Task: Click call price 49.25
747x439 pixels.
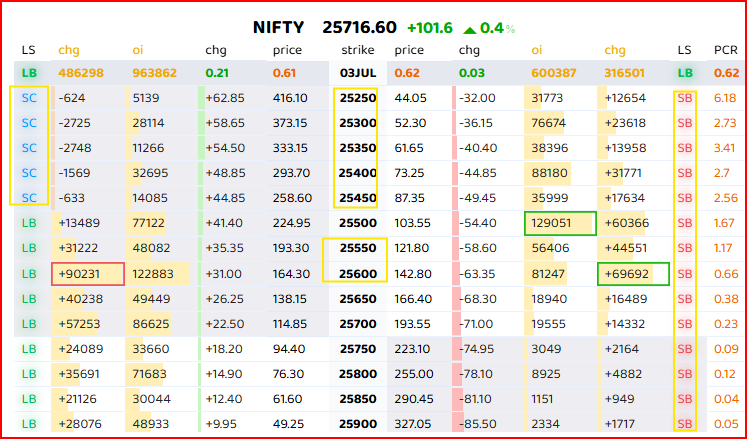Action: [x=287, y=424]
